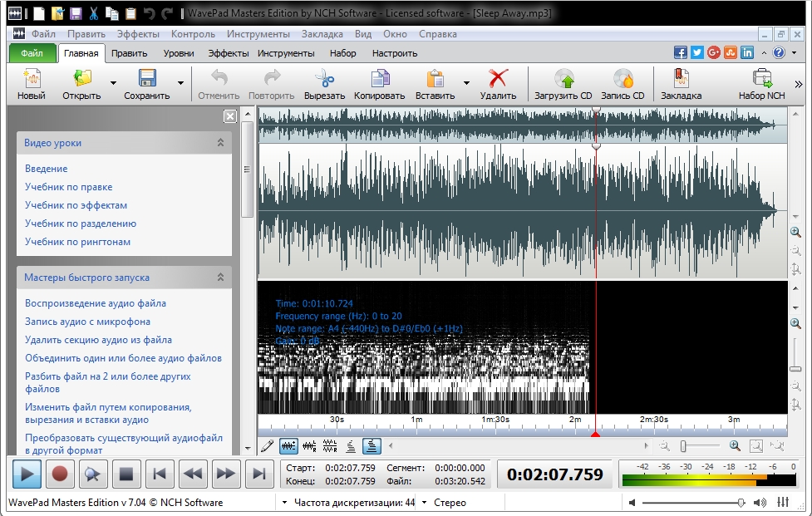
Task: Open Учебник по эффектам link
Action: [x=76, y=205]
